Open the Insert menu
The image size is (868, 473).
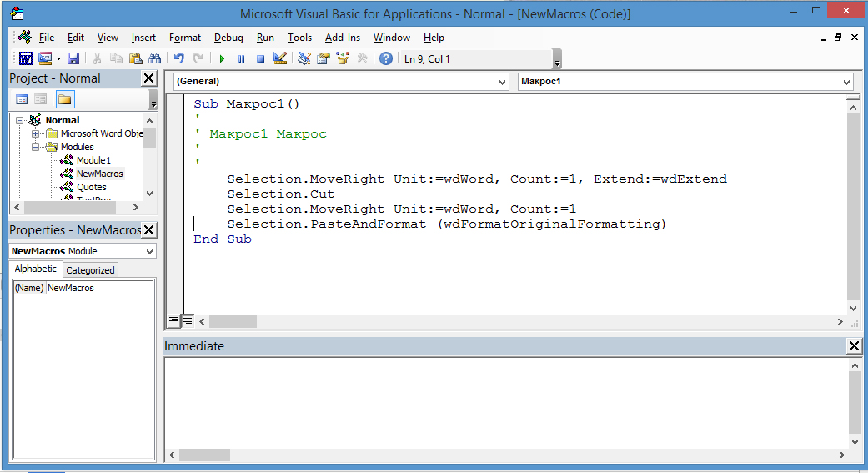pos(143,38)
